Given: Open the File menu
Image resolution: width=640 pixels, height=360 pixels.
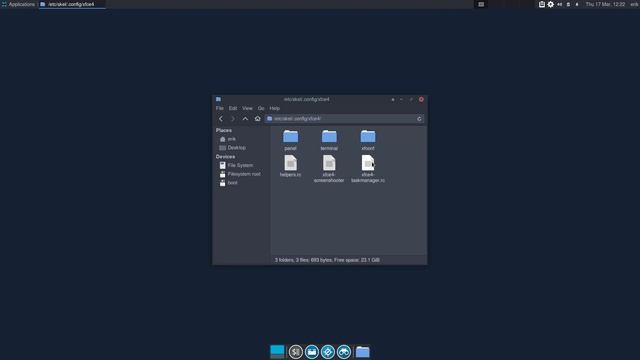Looking at the screenshot, I should 220,109.
